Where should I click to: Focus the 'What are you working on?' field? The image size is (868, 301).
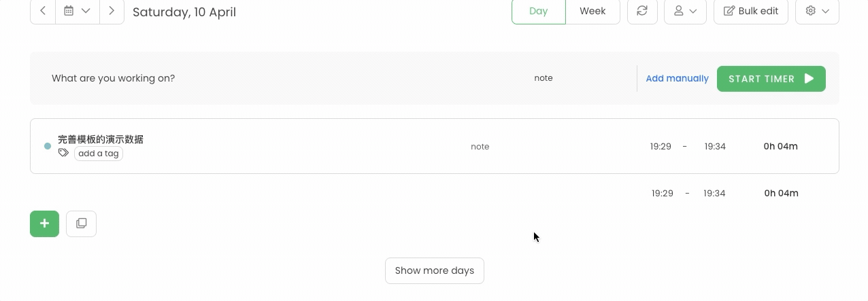pyautogui.click(x=272, y=78)
